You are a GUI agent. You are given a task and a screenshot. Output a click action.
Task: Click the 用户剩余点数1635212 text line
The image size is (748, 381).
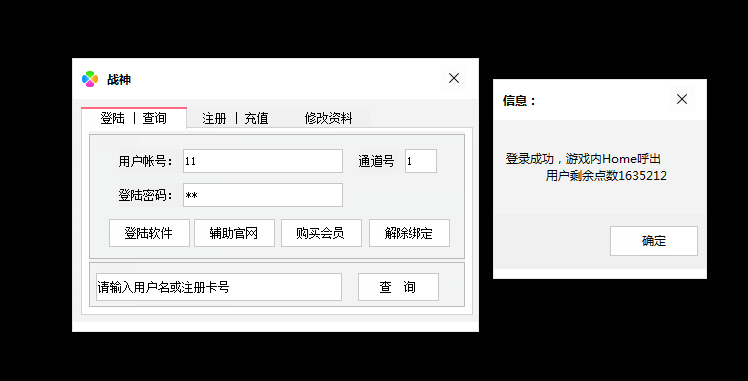(x=606, y=176)
